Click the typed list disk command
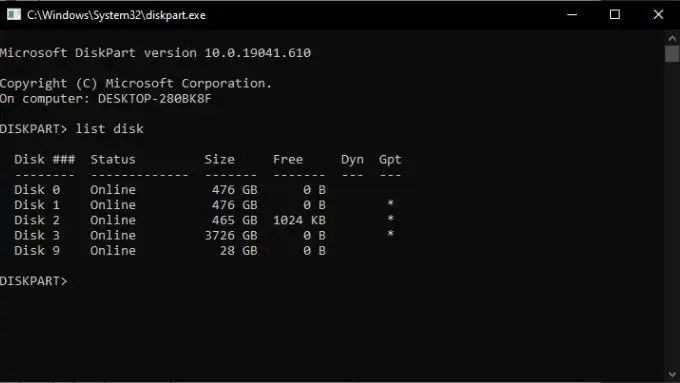 click(109, 129)
